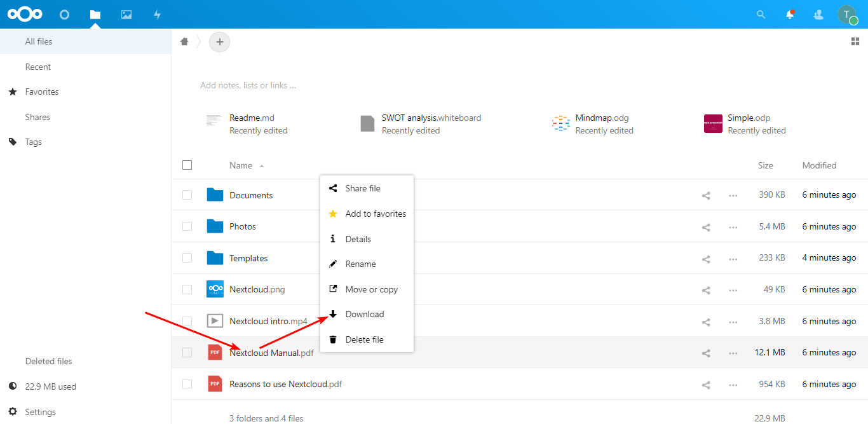Open recently edited Mindmap.odg
The height and width of the screenshot is (424, 868).
coord(593,124)
